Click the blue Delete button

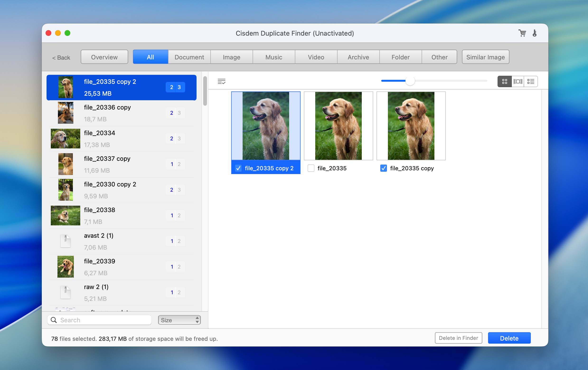pyautogui.click(x=509, y=338)
